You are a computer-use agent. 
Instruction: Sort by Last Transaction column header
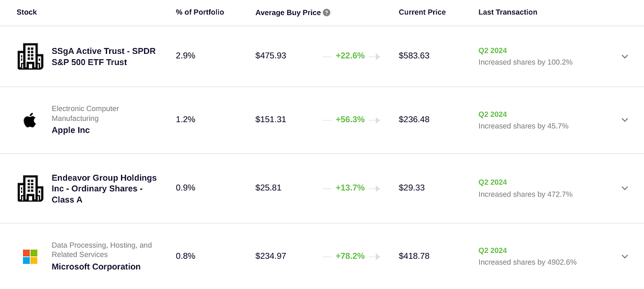(507, 12)
